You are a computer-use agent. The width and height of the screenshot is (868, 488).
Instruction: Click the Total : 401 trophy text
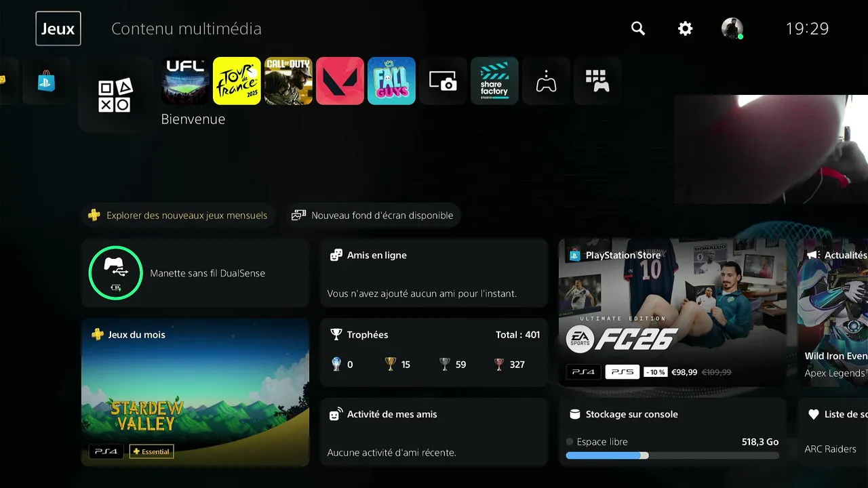click(x=518, y=335)
